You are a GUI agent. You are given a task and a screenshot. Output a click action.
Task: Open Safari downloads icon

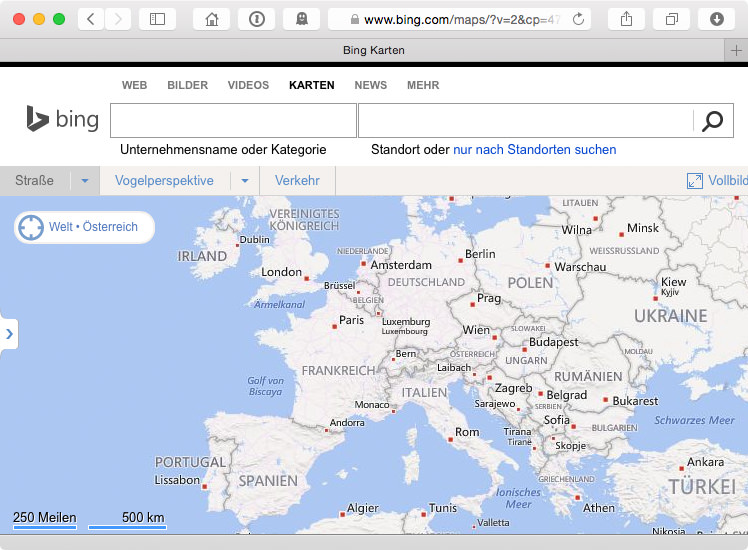pyautogui.click(x=717, y=19)
